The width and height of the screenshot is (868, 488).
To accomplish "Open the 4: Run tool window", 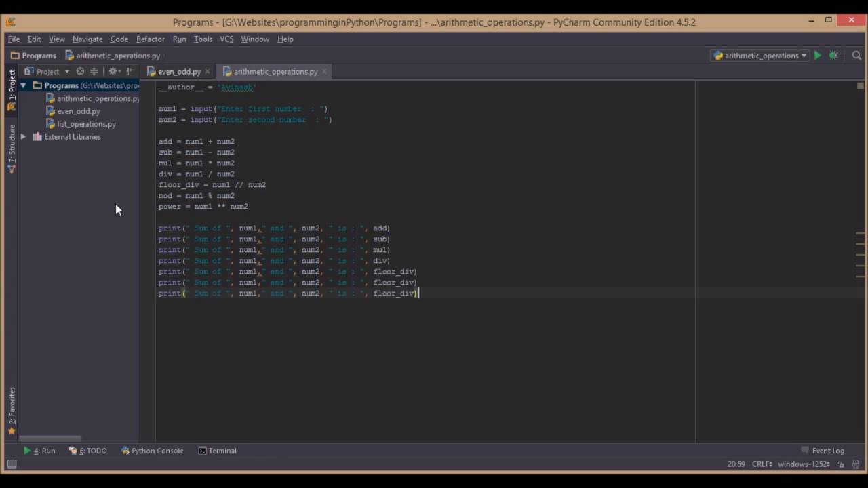I will tap(39, 451).
